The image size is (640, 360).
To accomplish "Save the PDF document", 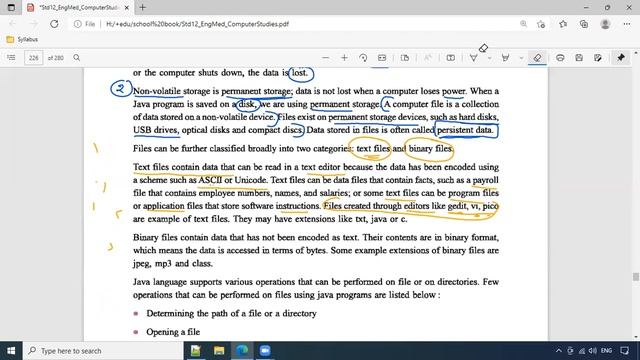I will [579, 58].
